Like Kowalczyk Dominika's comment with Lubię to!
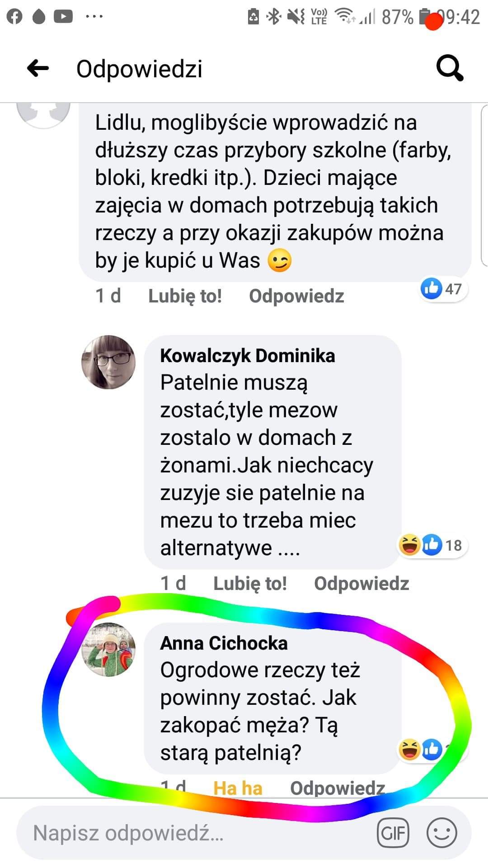 [x=250, y=584]
